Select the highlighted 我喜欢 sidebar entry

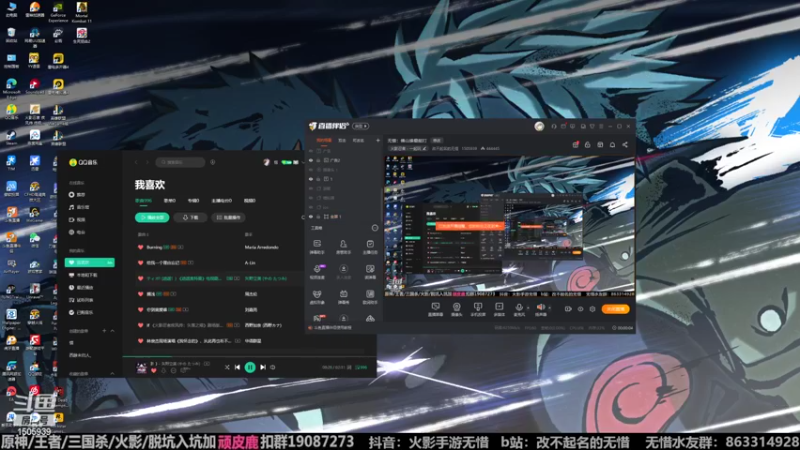(90, 262)
